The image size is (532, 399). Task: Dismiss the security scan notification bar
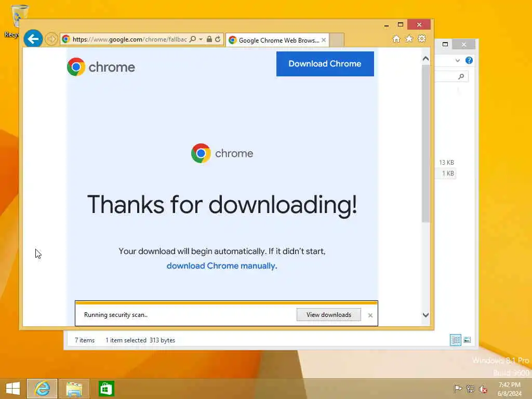click(x=370, y=315)
